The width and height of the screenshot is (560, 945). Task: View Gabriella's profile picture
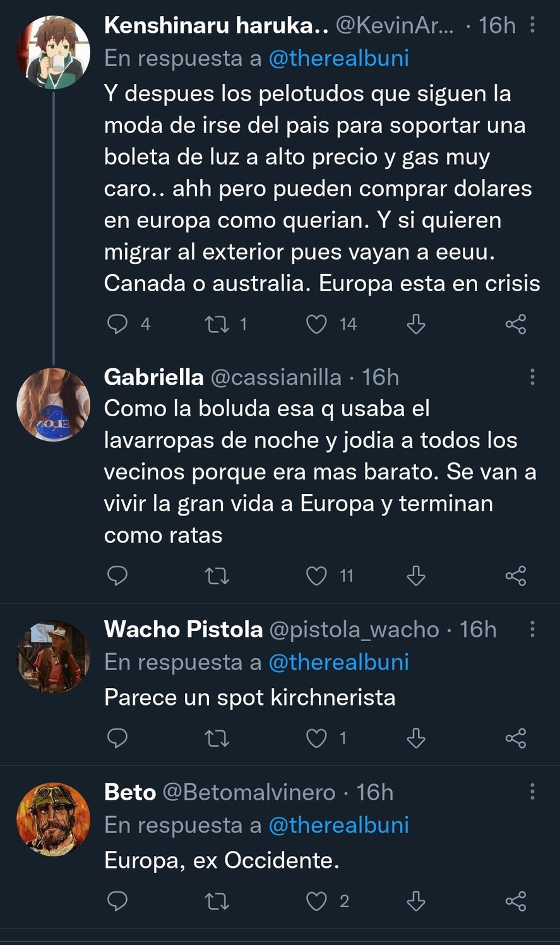[x=53, y=404]
